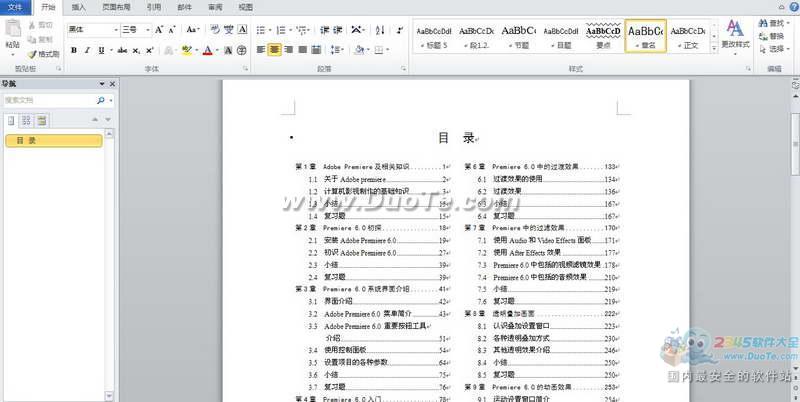
Task: Open the line spacing dropdown
Action: 337,50
